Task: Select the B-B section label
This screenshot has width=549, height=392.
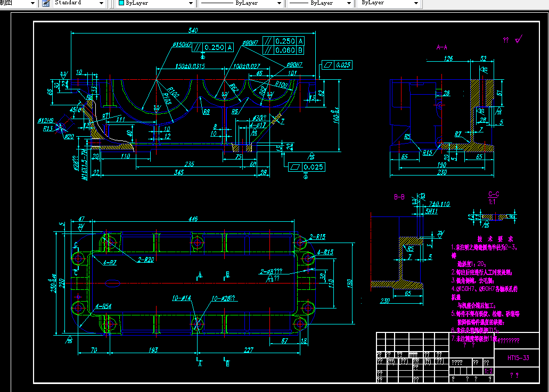Action: point(399,197)
